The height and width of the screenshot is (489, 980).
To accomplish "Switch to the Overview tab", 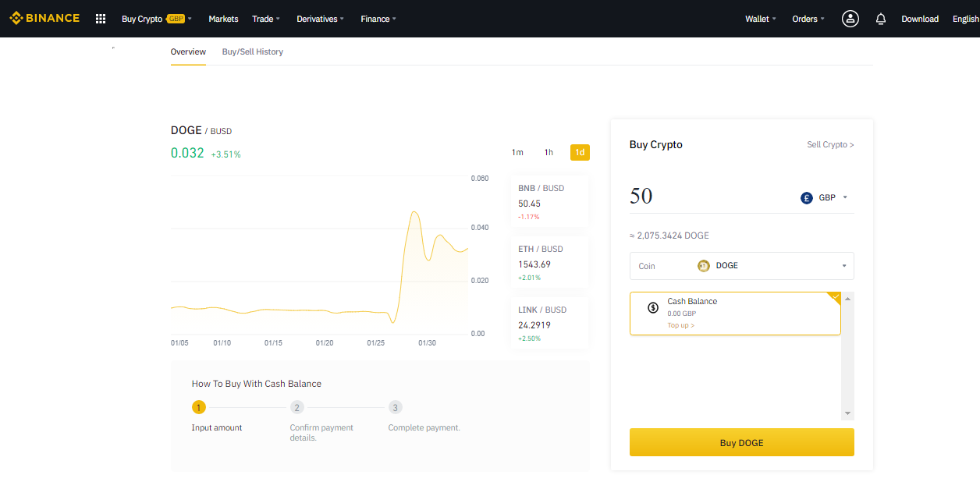I will pyautogui.click(x=188, y=51).
